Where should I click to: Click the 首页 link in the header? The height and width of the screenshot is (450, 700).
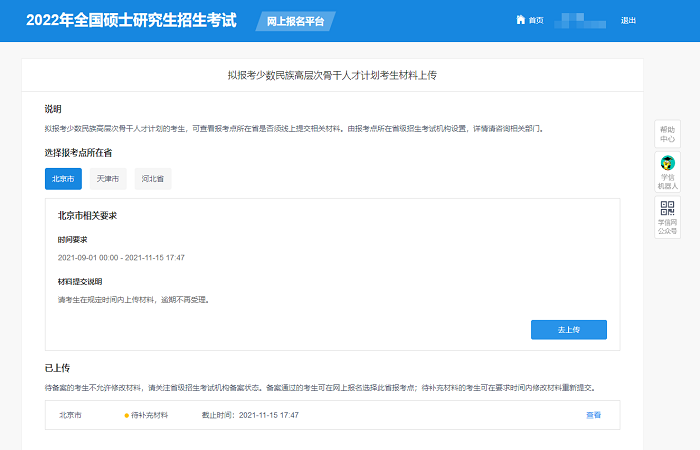pyautogui.click(x=536, y=20)
